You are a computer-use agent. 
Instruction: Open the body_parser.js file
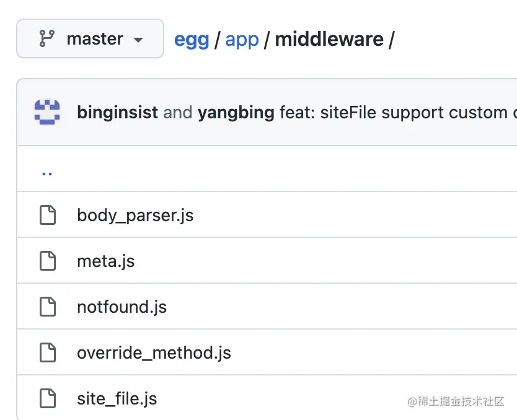click(x=135, y=216)
